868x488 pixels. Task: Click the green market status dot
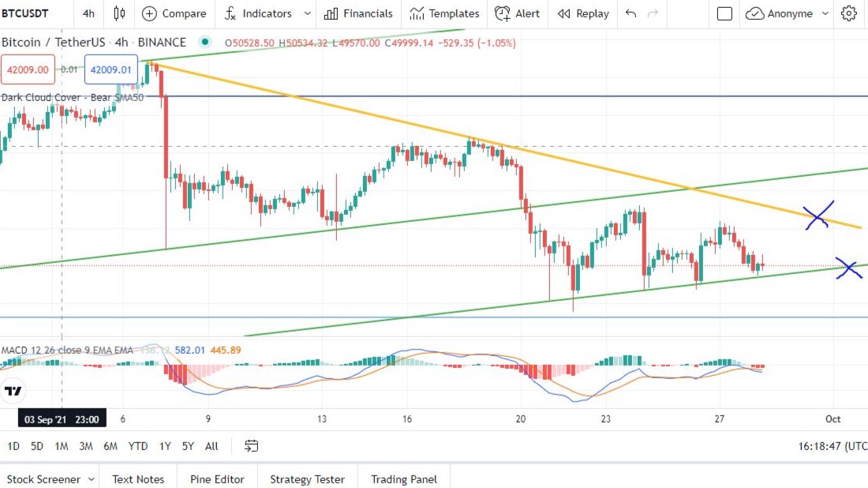pyautogui.click(x=206, y=43)
